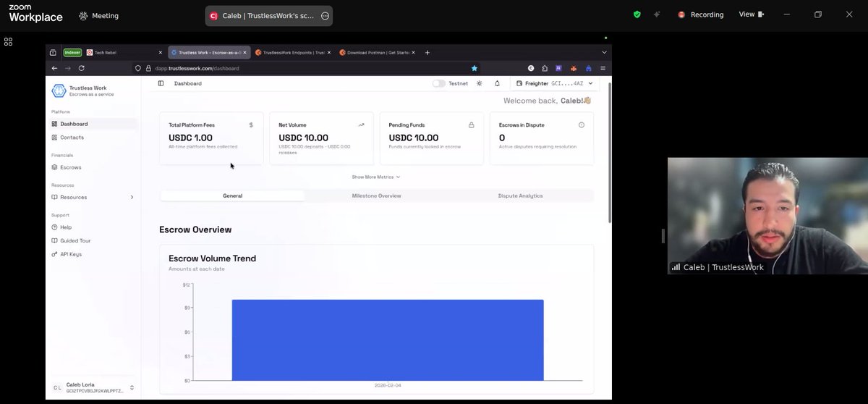Switch to the Milestone Overview tab

[x=376, y=195]
